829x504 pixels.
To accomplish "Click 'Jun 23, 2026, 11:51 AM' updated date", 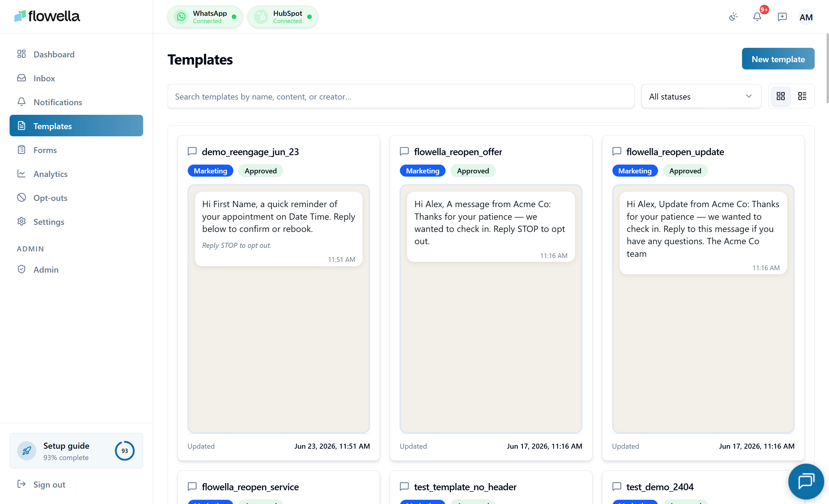I will point(332,446).
